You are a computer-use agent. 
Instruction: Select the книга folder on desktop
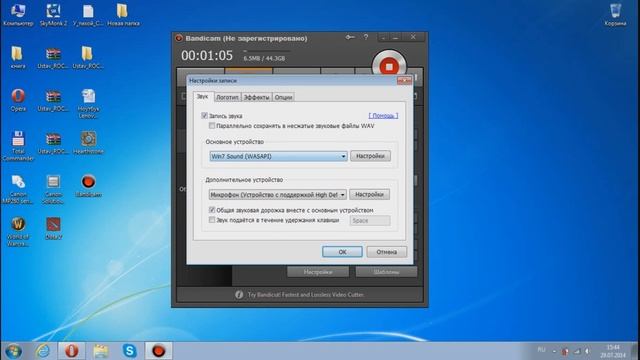[18, 58]
